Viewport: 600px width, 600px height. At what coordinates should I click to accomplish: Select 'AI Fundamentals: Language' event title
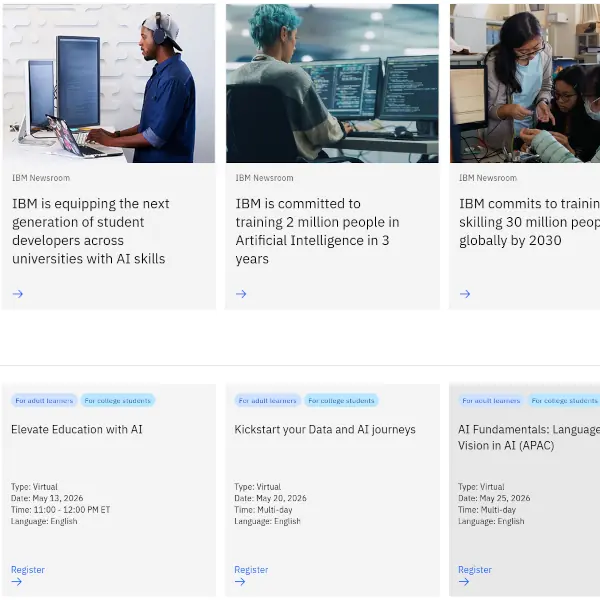529,437
